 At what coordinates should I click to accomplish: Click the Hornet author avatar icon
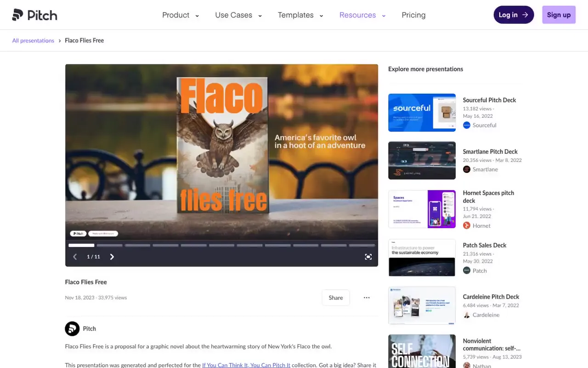(x=467, y=225)
